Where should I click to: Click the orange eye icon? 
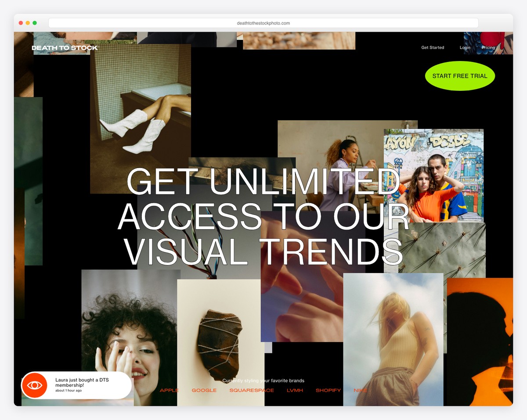pos(35,385)
